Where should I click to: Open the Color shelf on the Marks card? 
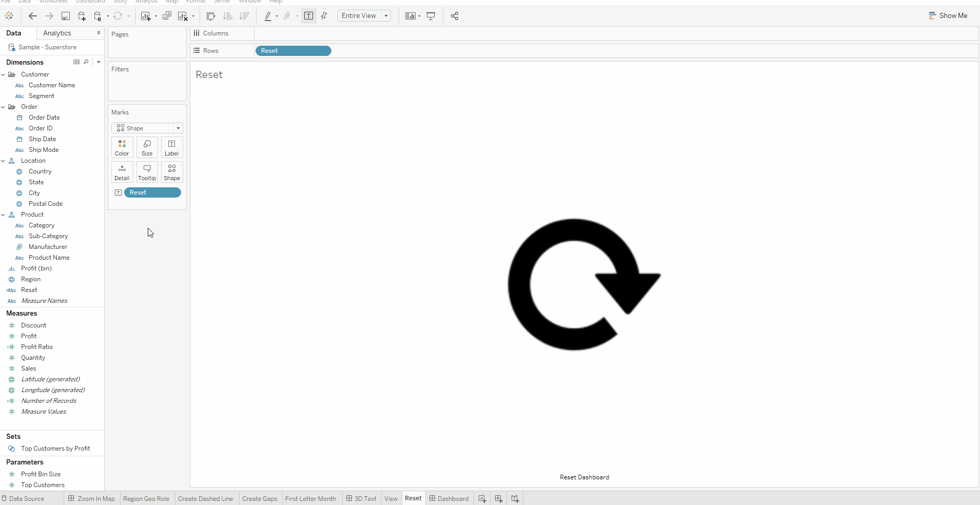pyautogui.click(x=122, y=147)
